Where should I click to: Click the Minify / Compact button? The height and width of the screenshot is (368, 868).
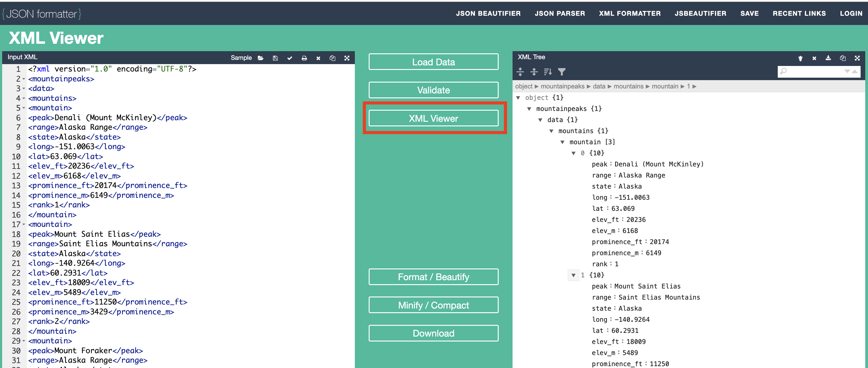pos(433,305)
